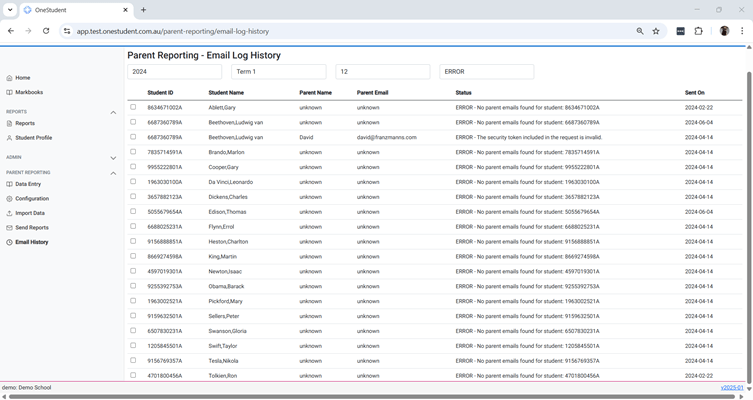Collapse the Reports section chevron
Screen dimensions: 753x400
pyautogui.click(x=113, y=112)
